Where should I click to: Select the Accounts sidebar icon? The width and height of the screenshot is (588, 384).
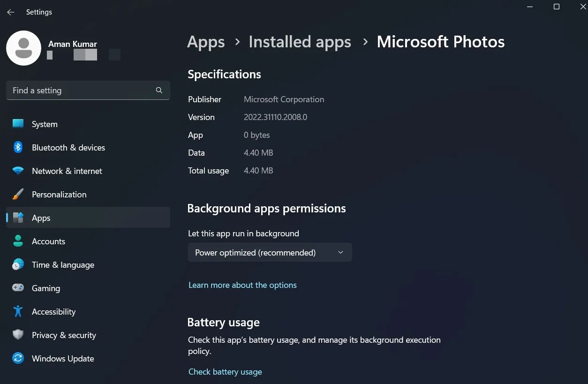[17, 241]
